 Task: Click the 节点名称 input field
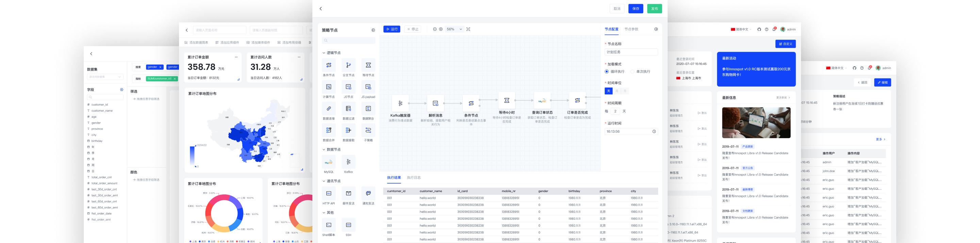pos(631,52)
